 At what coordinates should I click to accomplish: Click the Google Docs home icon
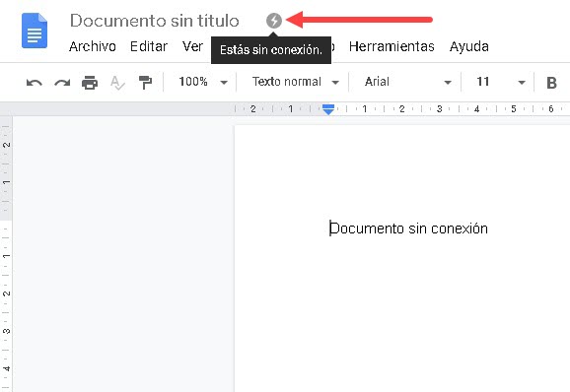[x=35, y=31]
